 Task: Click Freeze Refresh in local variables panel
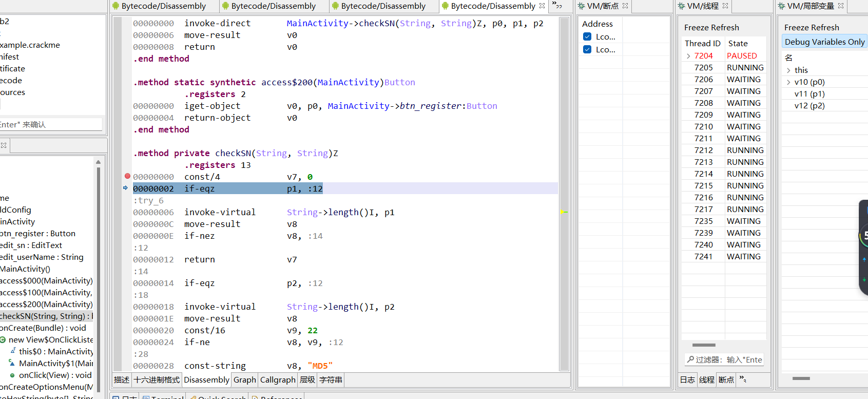pos(812,28)
